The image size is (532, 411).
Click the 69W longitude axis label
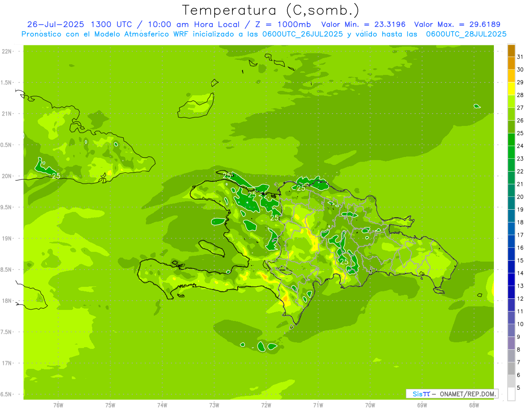point(422,405)
